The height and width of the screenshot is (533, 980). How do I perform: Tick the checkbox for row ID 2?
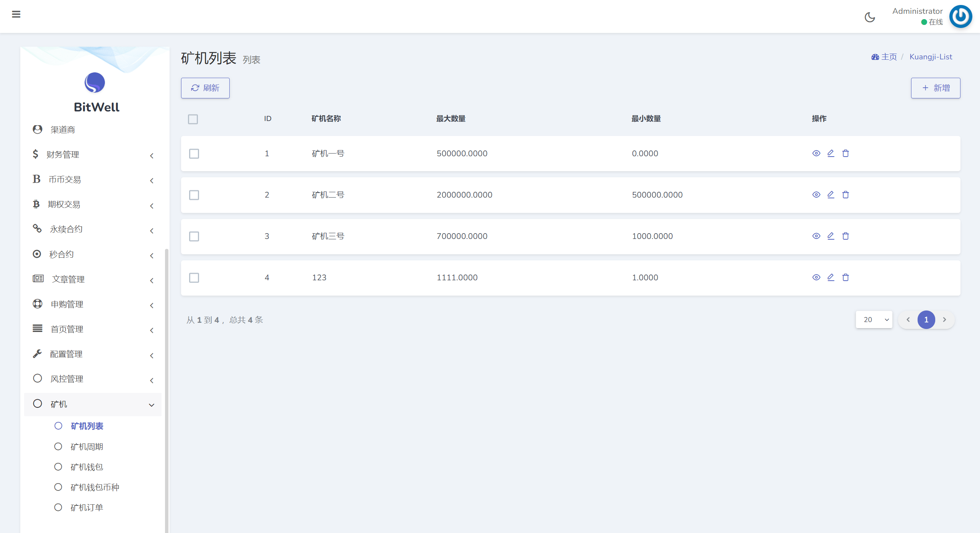coord(194,195)
